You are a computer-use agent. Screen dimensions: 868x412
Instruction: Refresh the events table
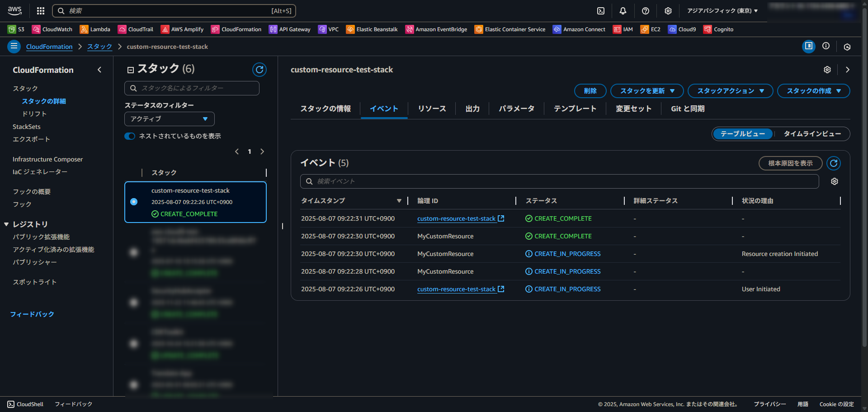834,163
